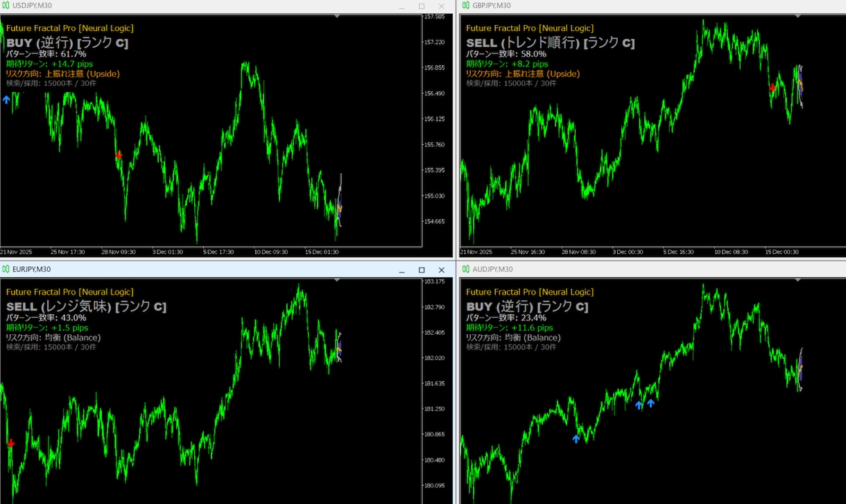Select the 'SELL (レンジ気味) [ランク C]' label

point(87,306)
